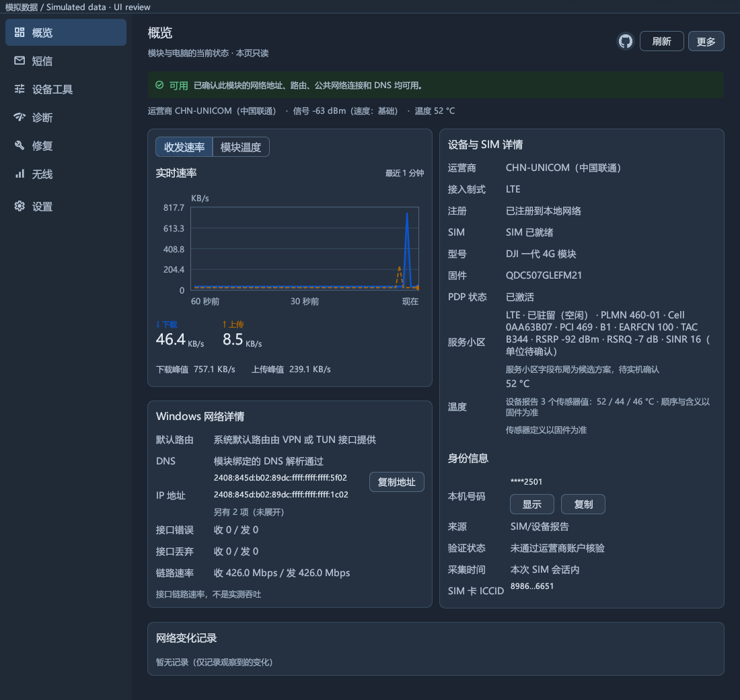Click the 已注册到本地网络 value
740x700 pixels.
click(x=543, y=211)
